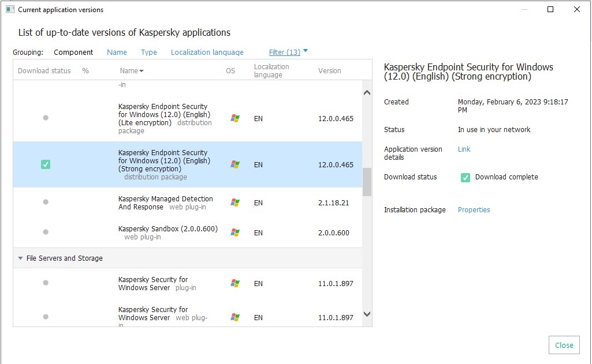
Task: Click the scroll down arrow of list
Action: [367, 314]
